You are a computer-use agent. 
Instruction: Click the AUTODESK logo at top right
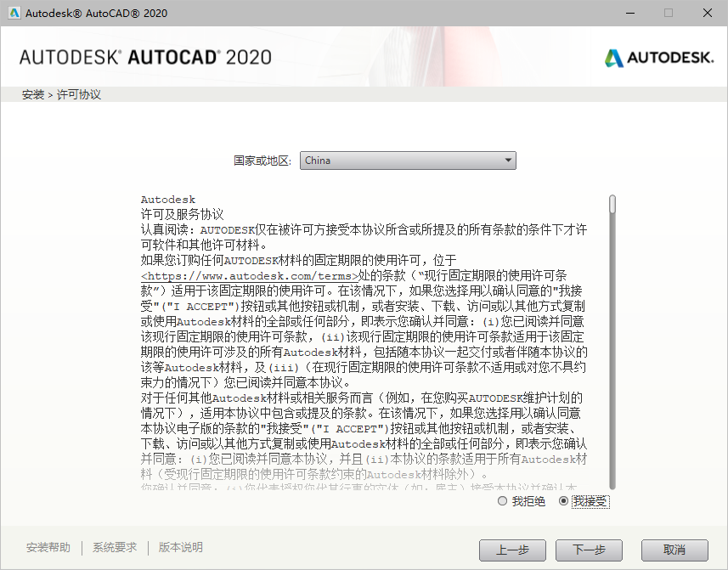click(661, 59)
